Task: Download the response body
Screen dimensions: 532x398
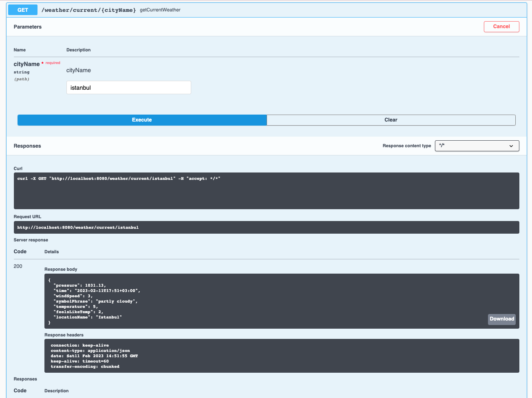Action: pos(502,319)
